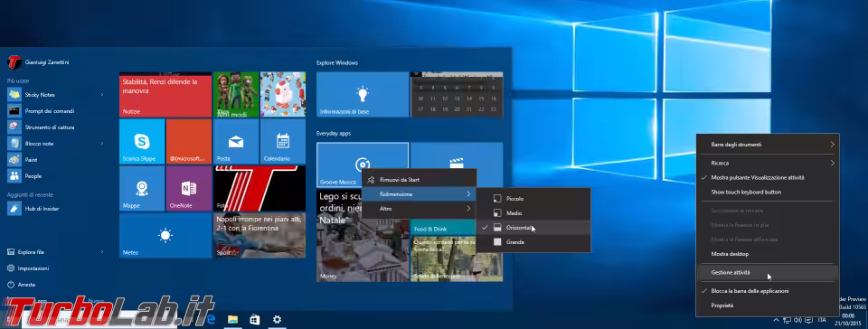Image resolution: width=868 pixels, height=329 pixels.
Task: Open the Calendario tile
Action: 283,142
